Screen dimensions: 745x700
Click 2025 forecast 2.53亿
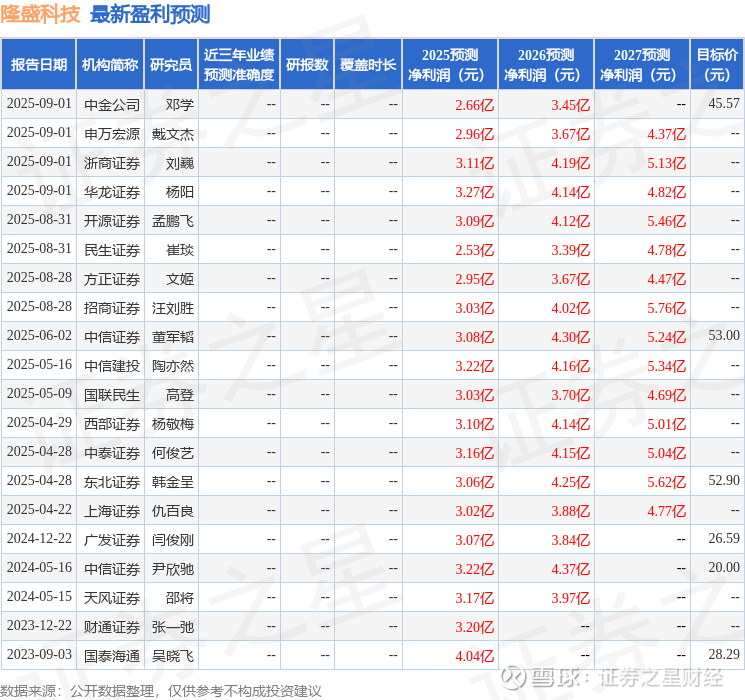(475, 250)
